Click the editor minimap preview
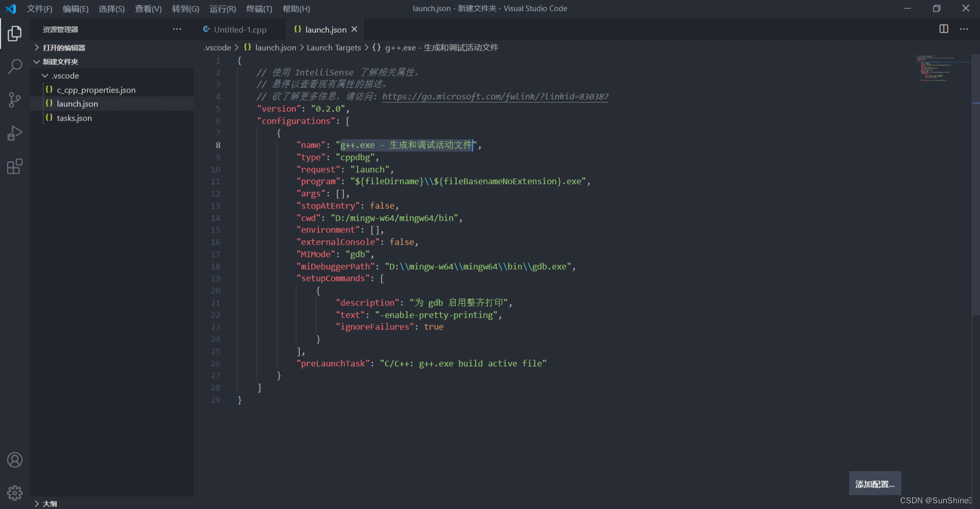The width and height of the screenshot is (980, 509). (942, 69)
